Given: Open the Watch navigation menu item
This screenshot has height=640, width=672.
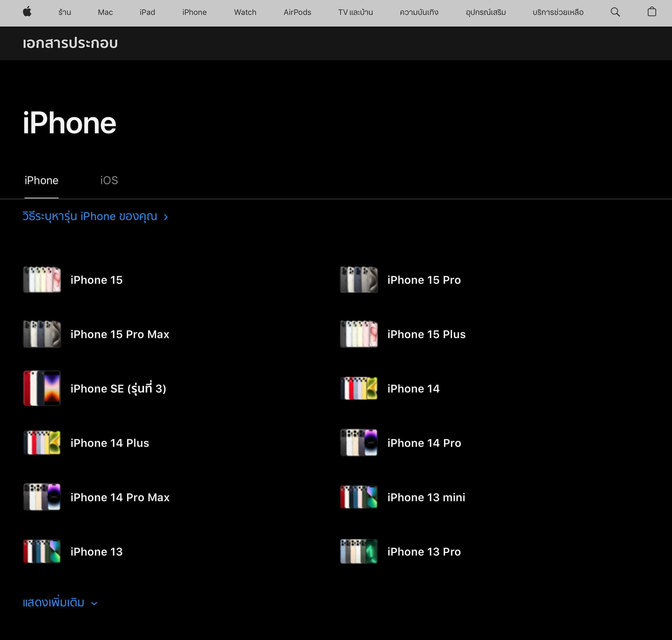Looking at the screenshot, I should pyautogui.click(x=245, y=12).
